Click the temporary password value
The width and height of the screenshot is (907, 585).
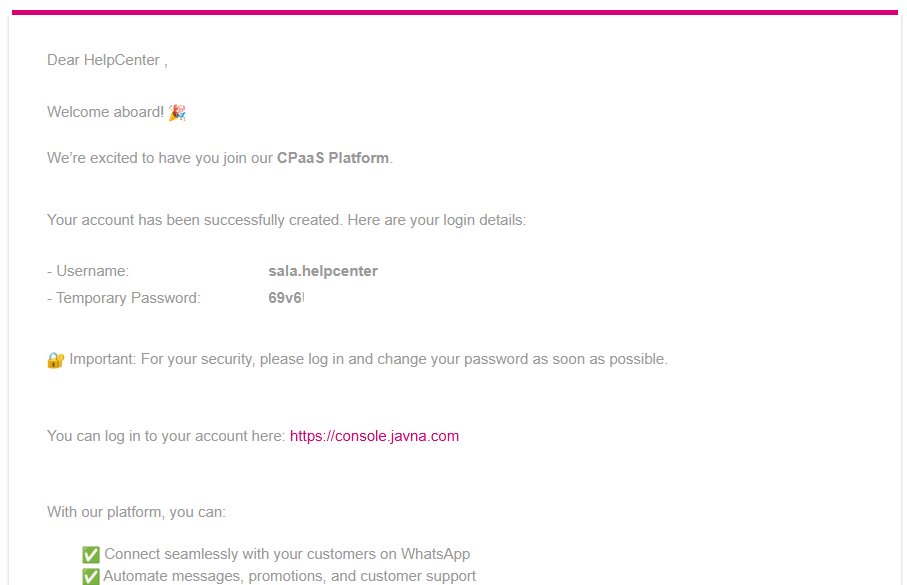tap(285, 298)
